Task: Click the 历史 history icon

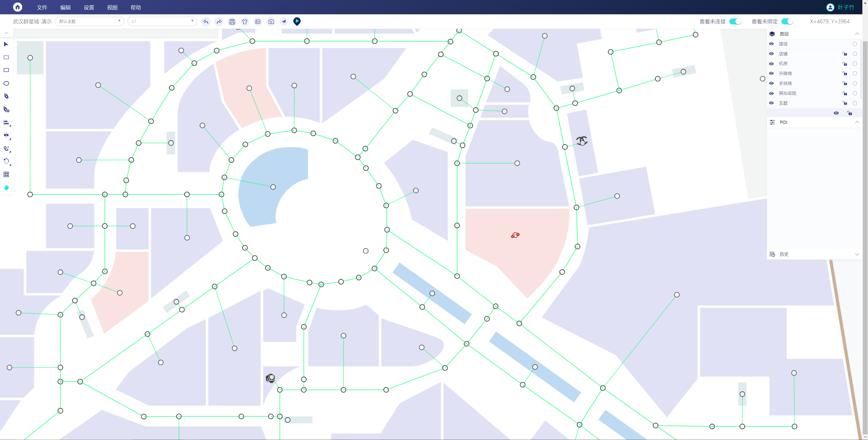Action: point(772,254)
